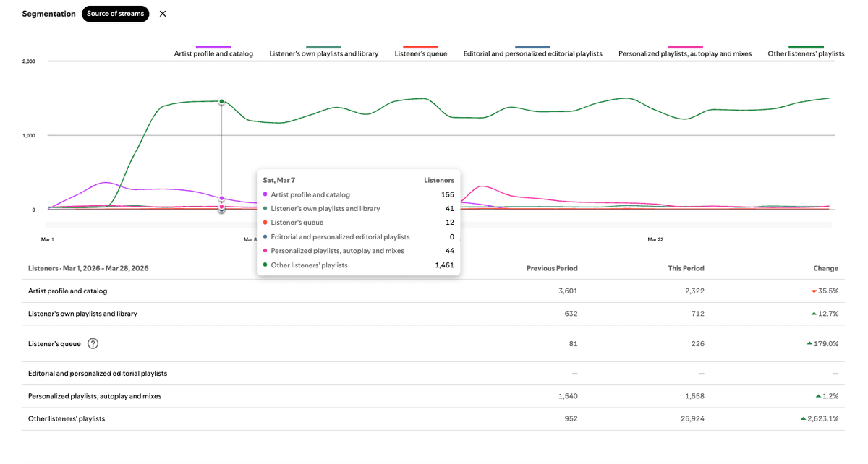Click the purple dot in the tooltip's Artist profile row
The width and height of the screenshot is (868, 464).
pos(265,194)
